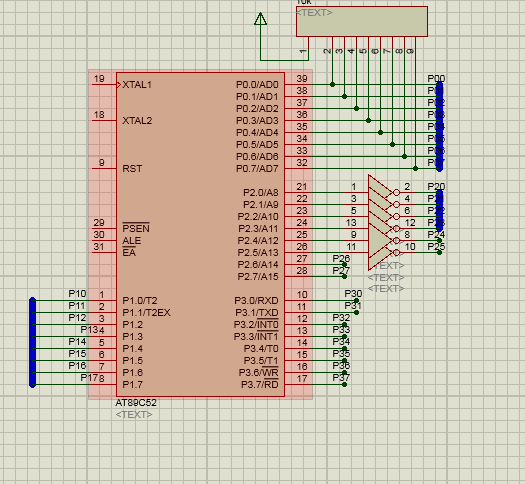The image size is (525, 484).
Task: Click the P0.0/AD0 pin name
Action: pyautogui.click(x=257, y=84)
